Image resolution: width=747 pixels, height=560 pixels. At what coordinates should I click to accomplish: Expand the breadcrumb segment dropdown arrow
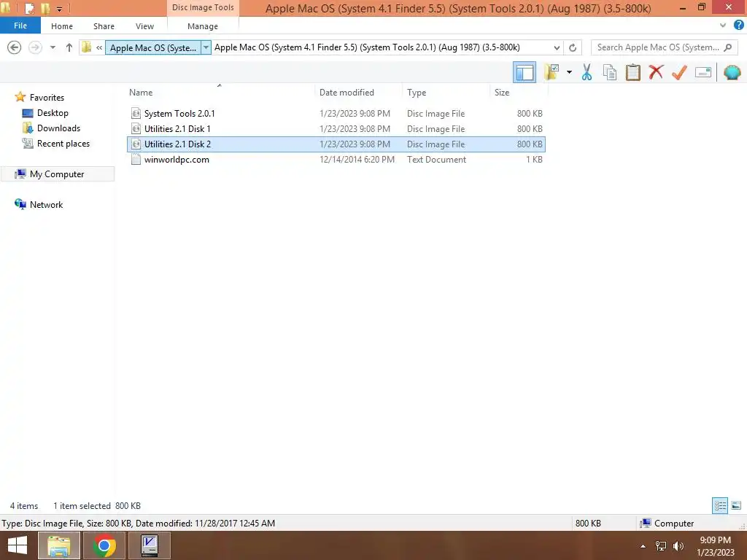click(x=206, y=47)
